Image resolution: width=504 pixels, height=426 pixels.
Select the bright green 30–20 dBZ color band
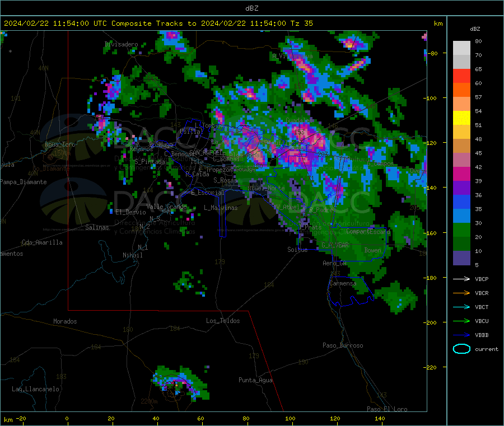461,230
